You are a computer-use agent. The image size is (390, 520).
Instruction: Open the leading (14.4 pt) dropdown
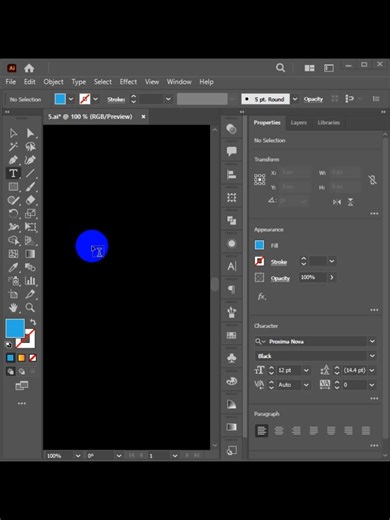tap(372, 370)
